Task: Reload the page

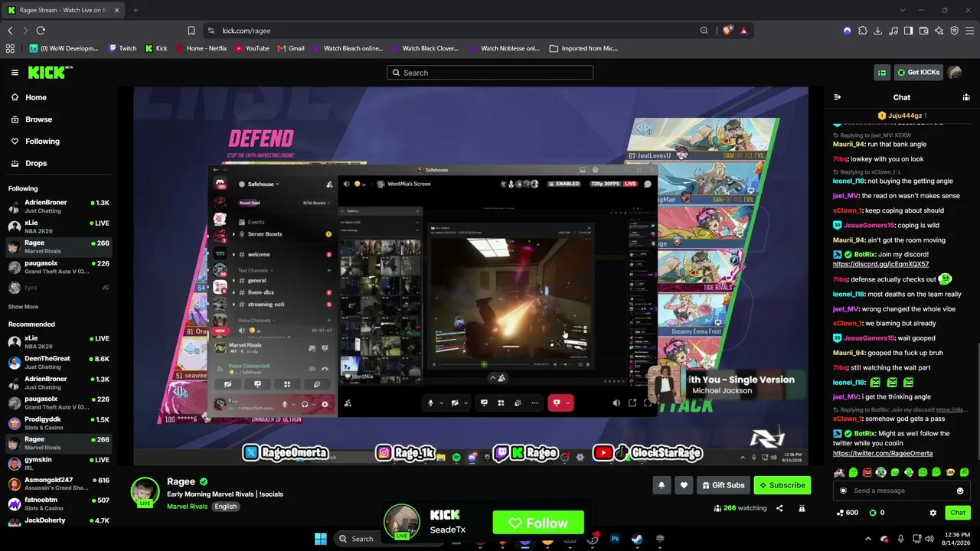Action: [41, 31]
